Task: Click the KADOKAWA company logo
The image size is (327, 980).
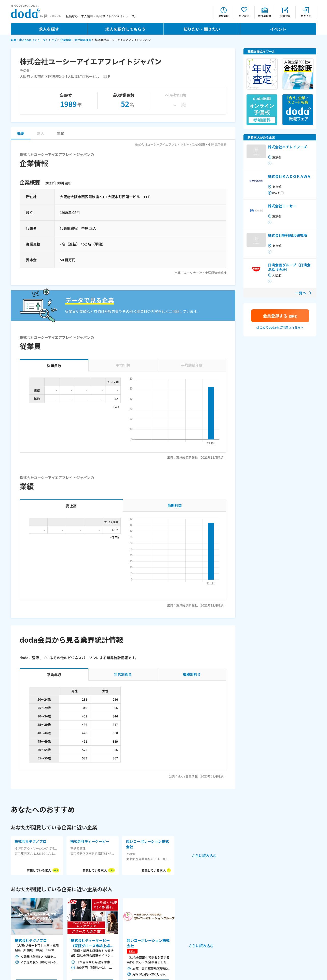Action: click(x=256, y=181)
